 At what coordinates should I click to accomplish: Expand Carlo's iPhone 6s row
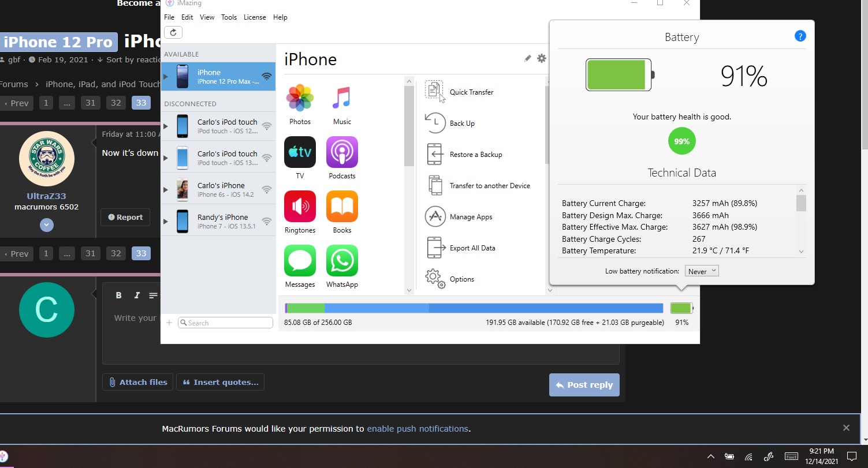coord(166,190)
